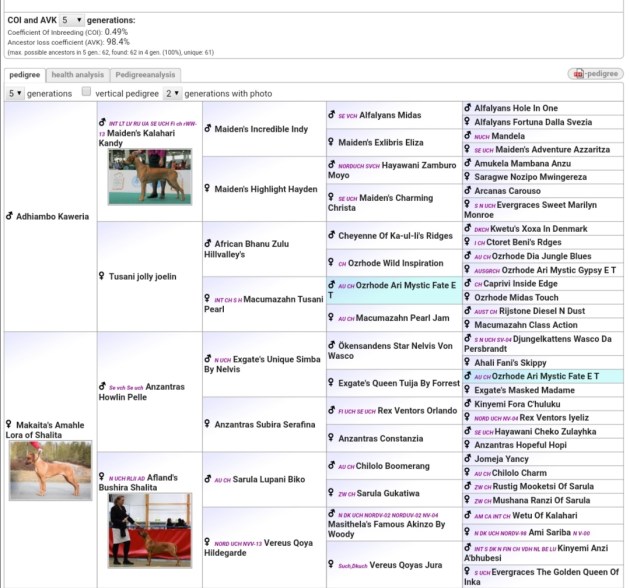Switch to the health analysis tab
Screen dimensions: 630x588
(77, 75)
